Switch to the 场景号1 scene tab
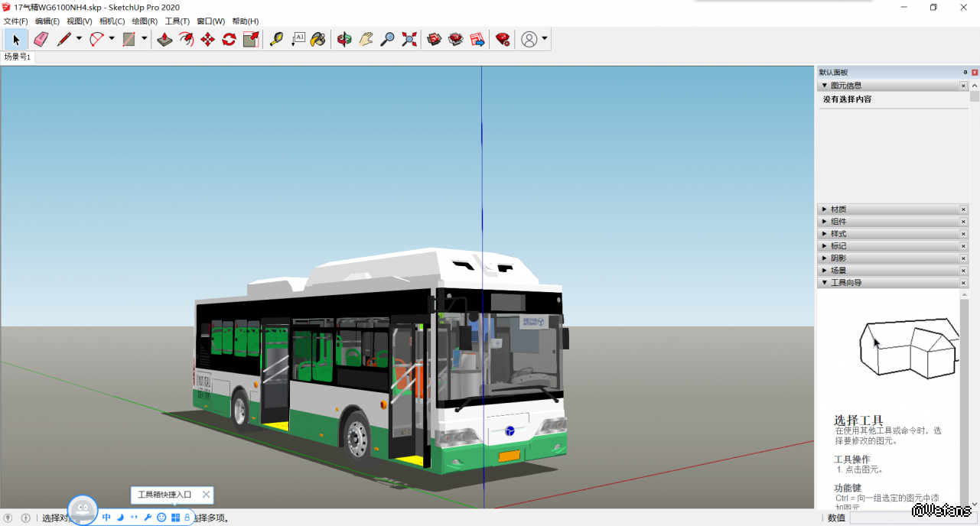Viewport: 980px width, 526px height. pyautogui.click(x=18, y=57)
